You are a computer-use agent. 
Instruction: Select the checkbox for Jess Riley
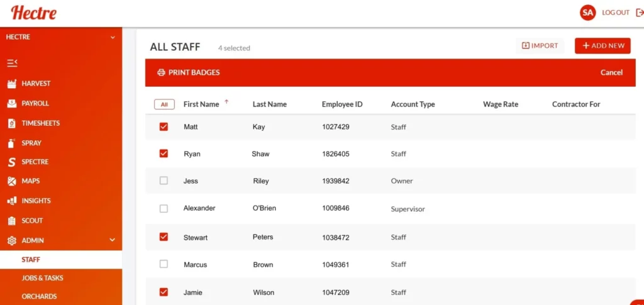click(164, 180)
